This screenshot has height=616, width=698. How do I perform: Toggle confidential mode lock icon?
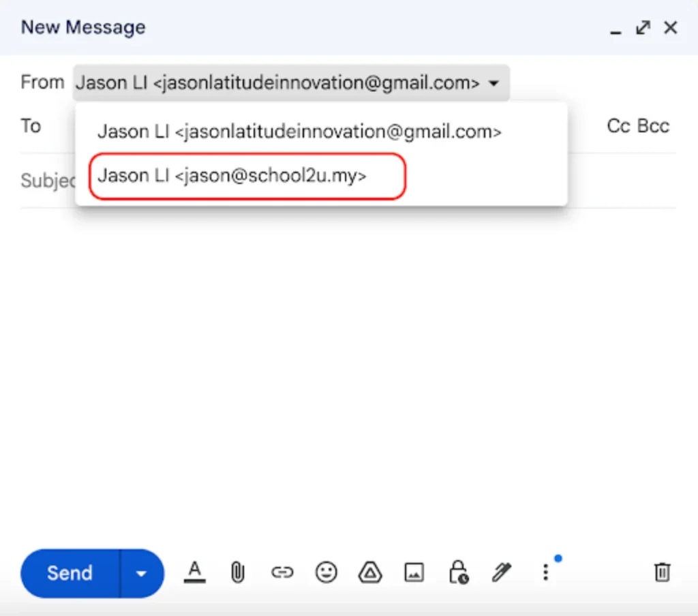pyautogui.click(x=457, y=572)
